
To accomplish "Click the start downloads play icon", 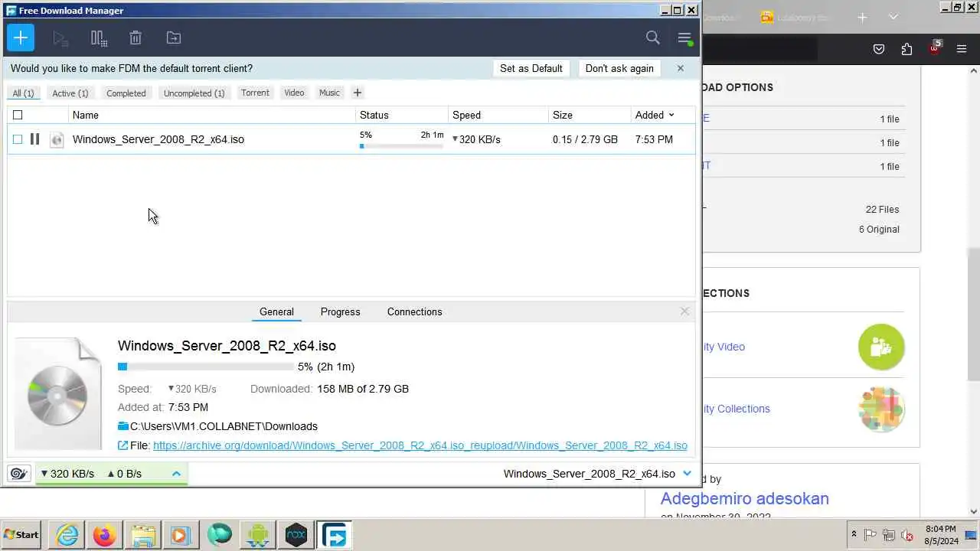I will (x=60, y=37).
